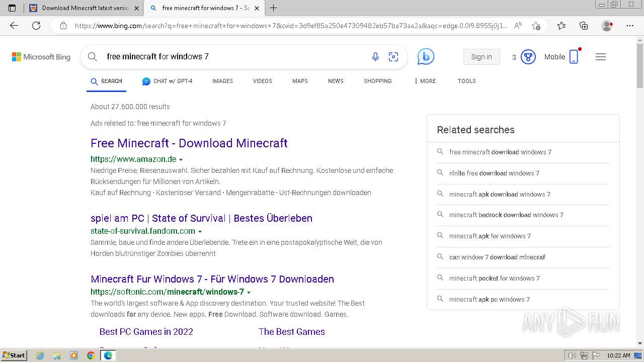
Task: Select related search minecraft pocket for windows 7
Action: click(523, 278)
